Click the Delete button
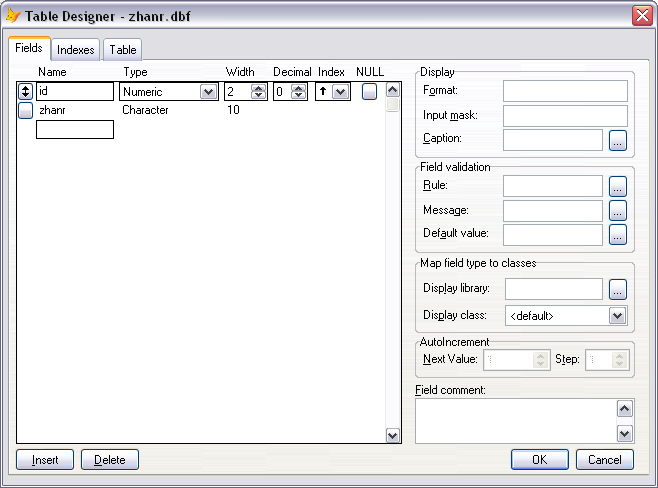The width and height of the screenshot is (658, 488). click(x=110, y=459)
